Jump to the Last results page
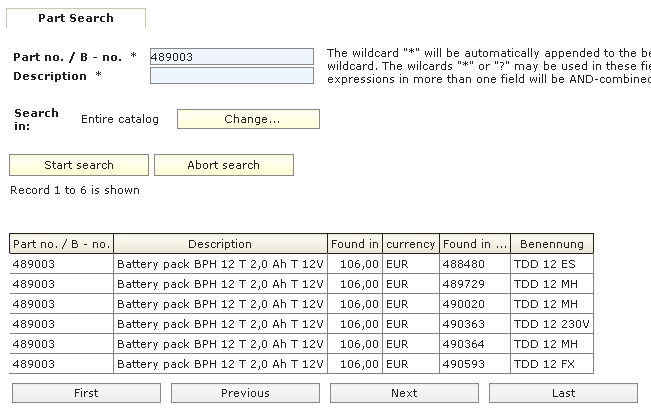651x411 pixels. tap(563, 393)
